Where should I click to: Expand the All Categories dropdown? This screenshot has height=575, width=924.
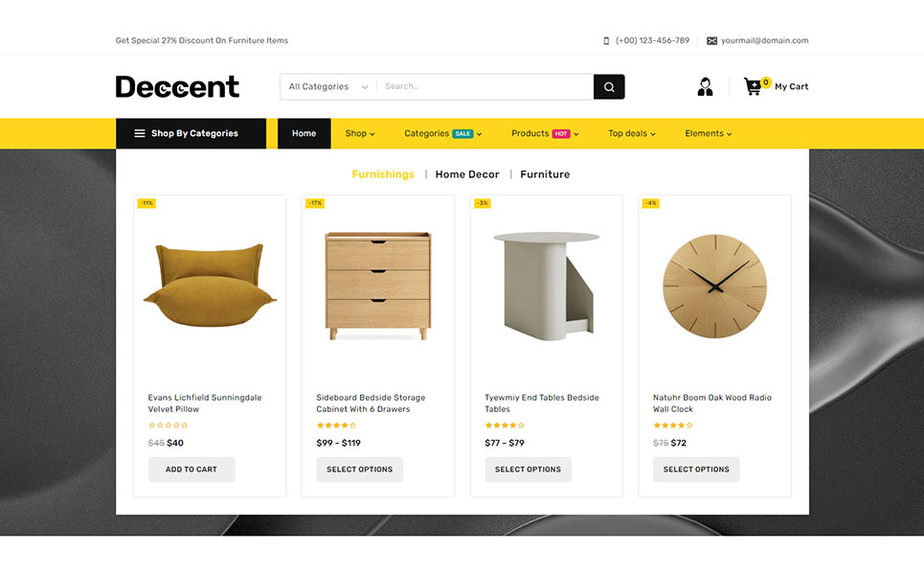[328, 86]
